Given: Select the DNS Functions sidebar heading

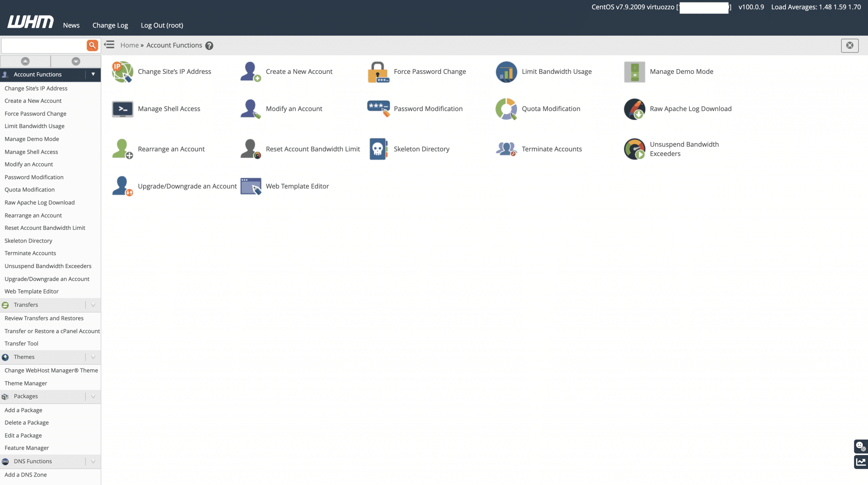Looking at the screenshot, I should (x=33, y=461).
